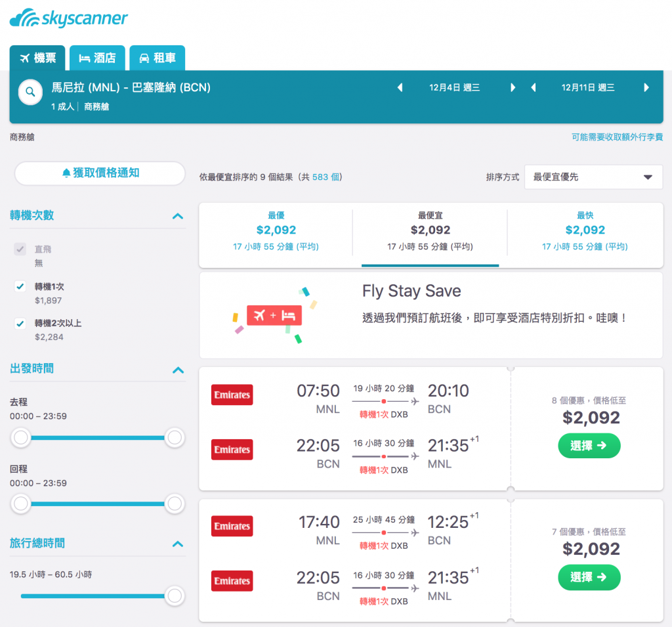Click the 馬尼拉 (MNL) - 巴塞隆納 (BCN) route text
672x627 pixels.
(x=131, y=87)
